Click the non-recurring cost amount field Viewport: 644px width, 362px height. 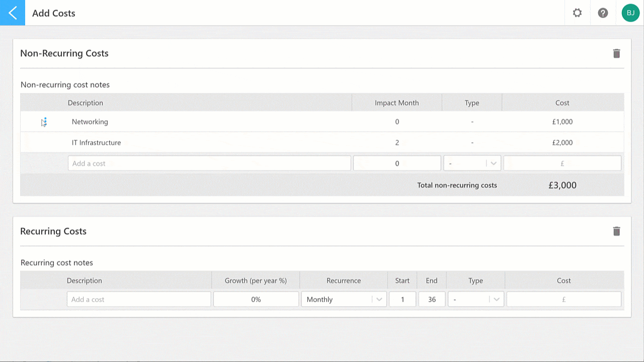[x=562, y=163]
